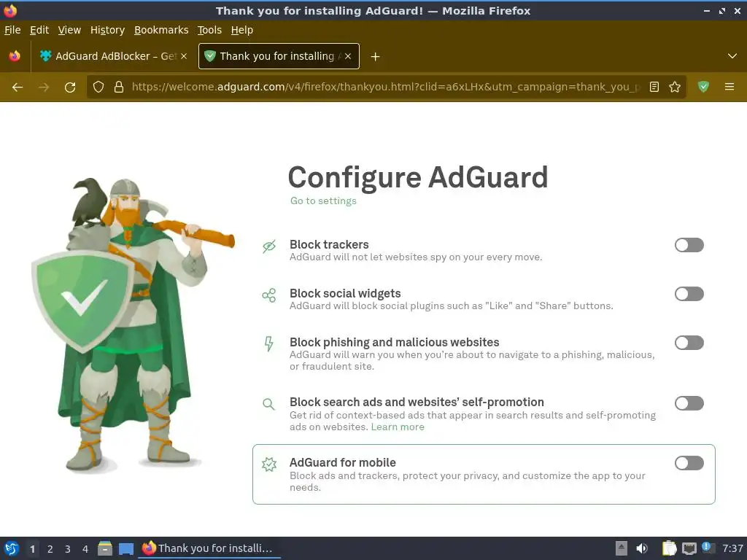747x560 pixels.
Task: Click the Viking mascot illustration
Action: (133, 325)
